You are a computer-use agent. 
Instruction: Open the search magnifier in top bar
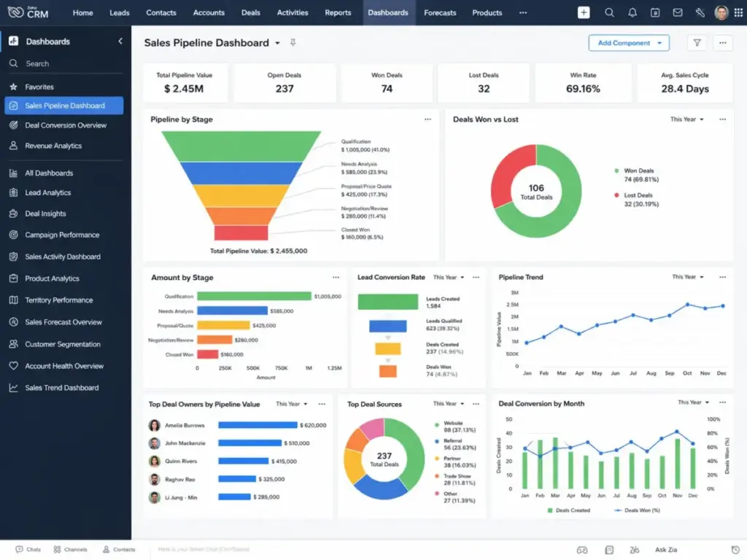pos(609,13)
